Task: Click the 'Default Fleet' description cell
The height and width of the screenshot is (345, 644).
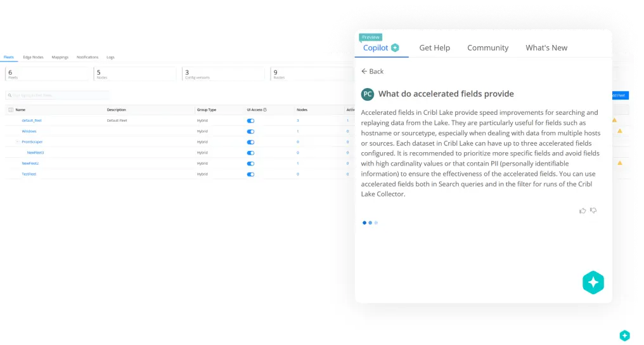Action: point(117,120)
